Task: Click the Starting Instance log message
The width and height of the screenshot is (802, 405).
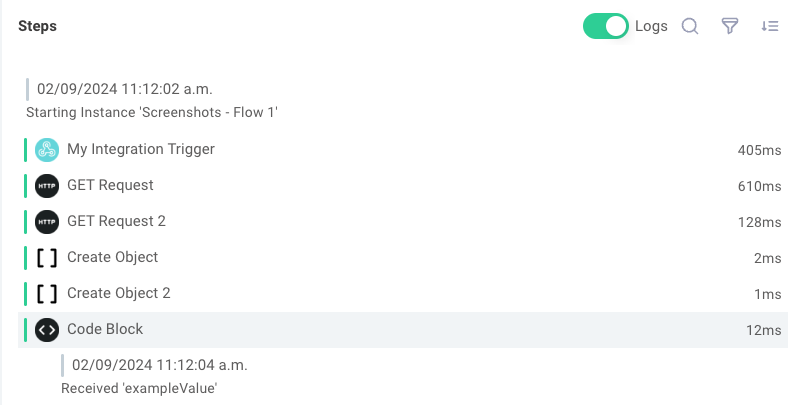Action: click(x=152, y=112)
